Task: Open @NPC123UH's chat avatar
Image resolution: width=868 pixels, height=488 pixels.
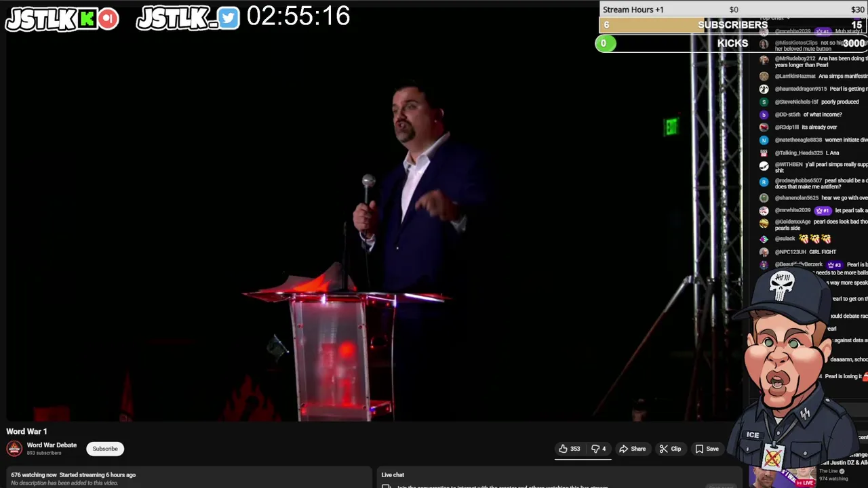Action: point(764,252)
